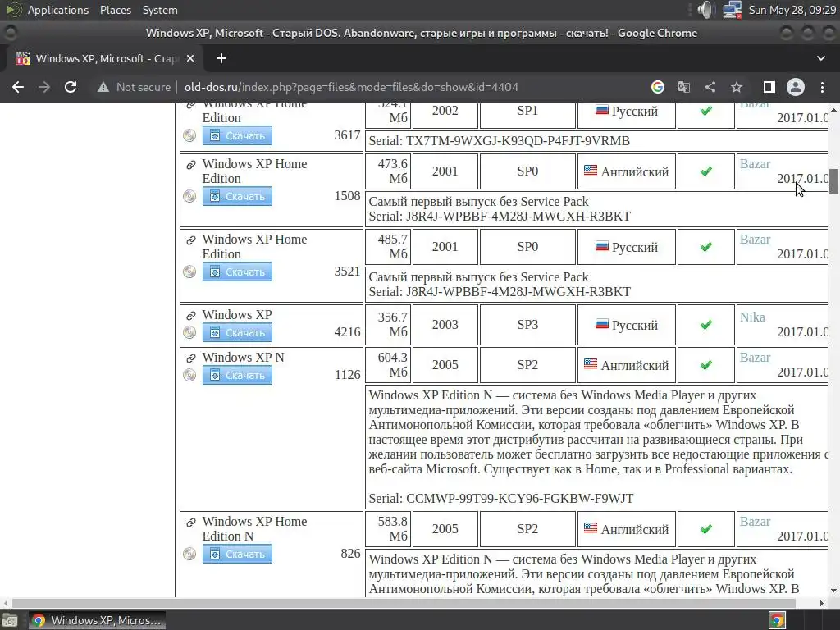840x630 pixels.
Task: Open the Chrome three-dot menu
Action: (822, 87)
